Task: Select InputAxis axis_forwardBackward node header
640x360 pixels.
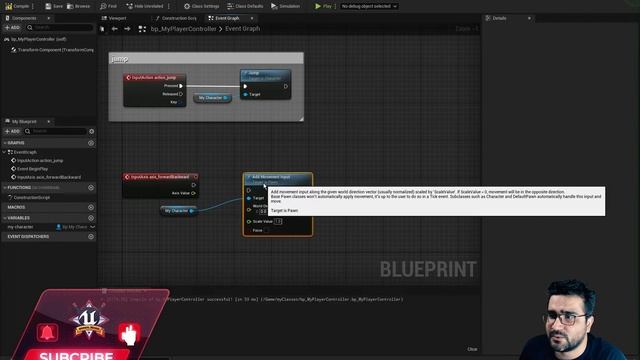Action: [160, 177]
